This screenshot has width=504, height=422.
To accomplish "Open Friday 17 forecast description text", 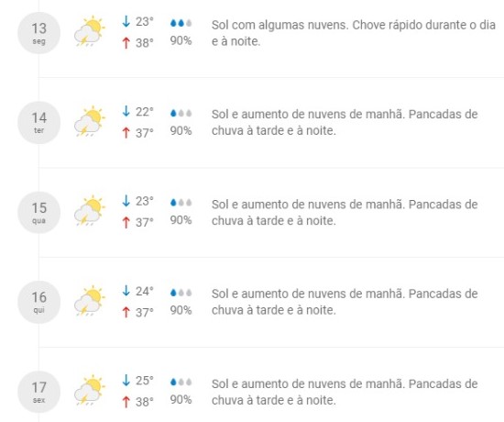I will [x=345, y=392].
